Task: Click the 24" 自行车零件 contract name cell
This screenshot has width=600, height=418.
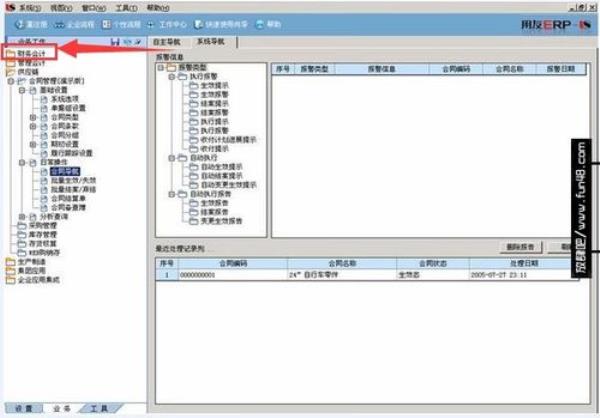Action: tap(342, 275)
